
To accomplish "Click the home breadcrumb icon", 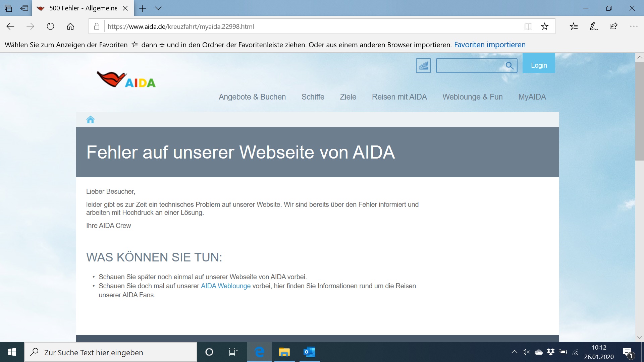I will pyautogui.click(x=90, y=120).
